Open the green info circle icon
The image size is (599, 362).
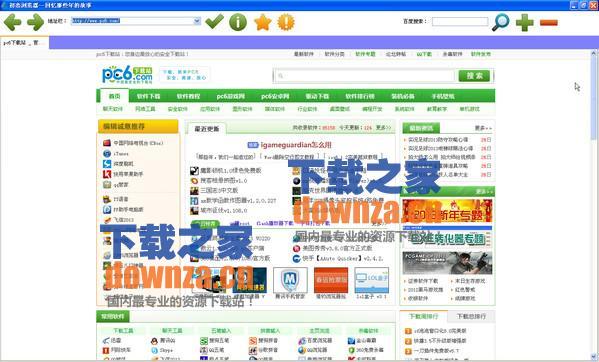click(238, 22)
